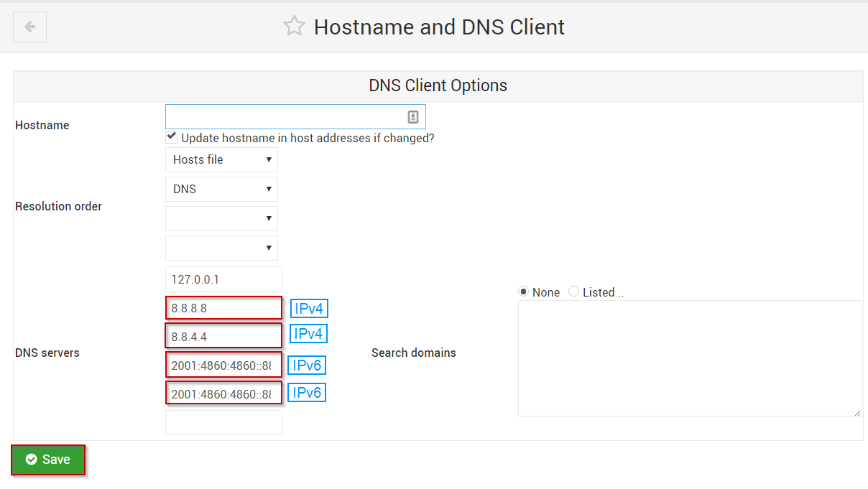Click the IPv4 icon next to 8.8.4.4
The width and height of the screenshot is (868, 489).
pyautogui.click(x=308, y=333)
